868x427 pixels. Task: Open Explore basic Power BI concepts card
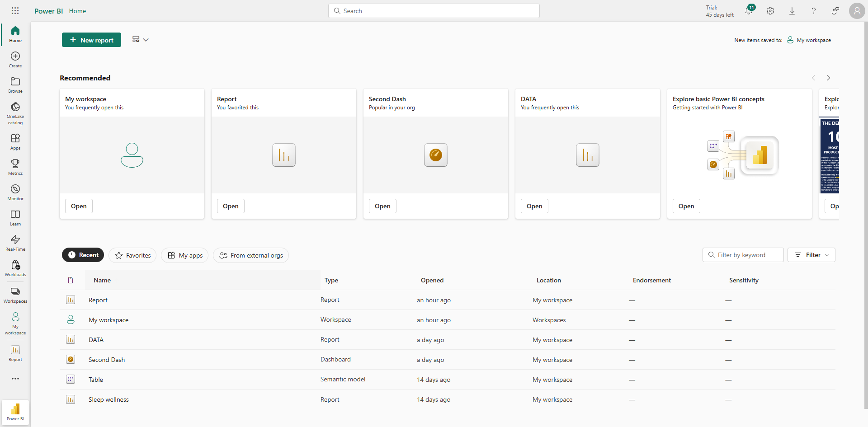(x=686, y=206)
